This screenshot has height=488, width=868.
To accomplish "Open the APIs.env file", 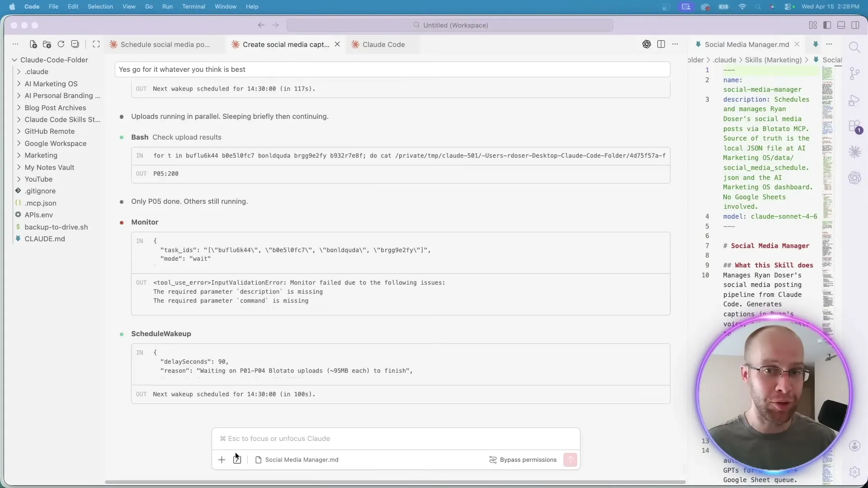I will pyautogui.click(x=38, y=215).
